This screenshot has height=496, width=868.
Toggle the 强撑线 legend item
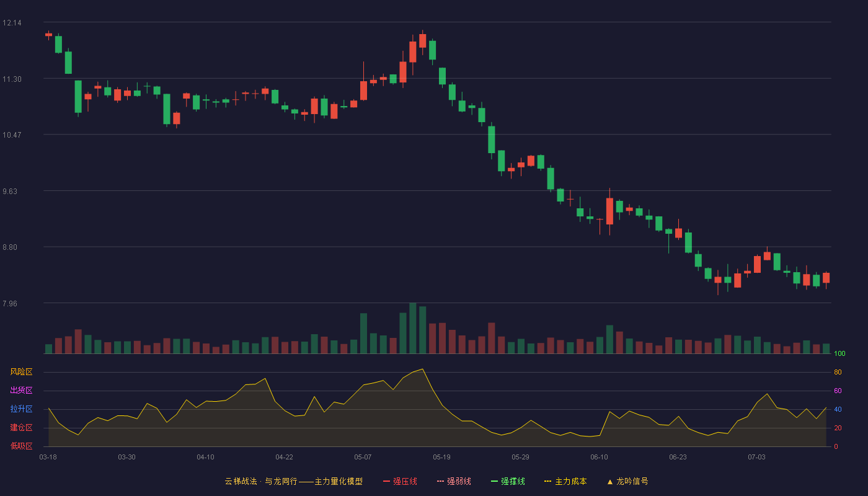point(508,481)
